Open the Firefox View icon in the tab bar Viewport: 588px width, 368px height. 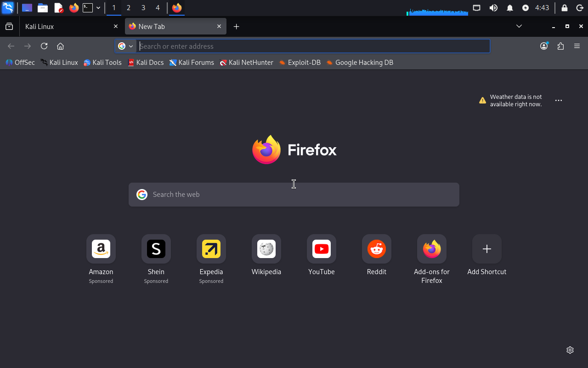[9, 26]
